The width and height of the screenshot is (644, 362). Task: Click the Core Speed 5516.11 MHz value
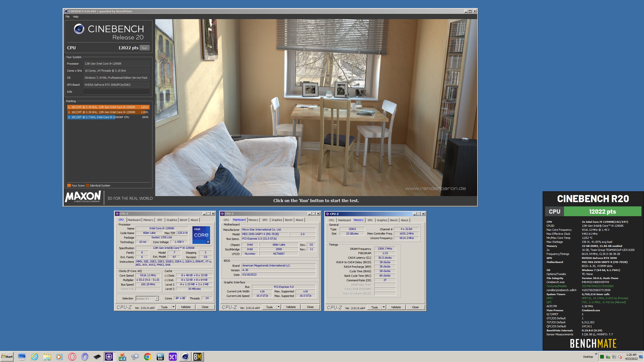(148, 275)
